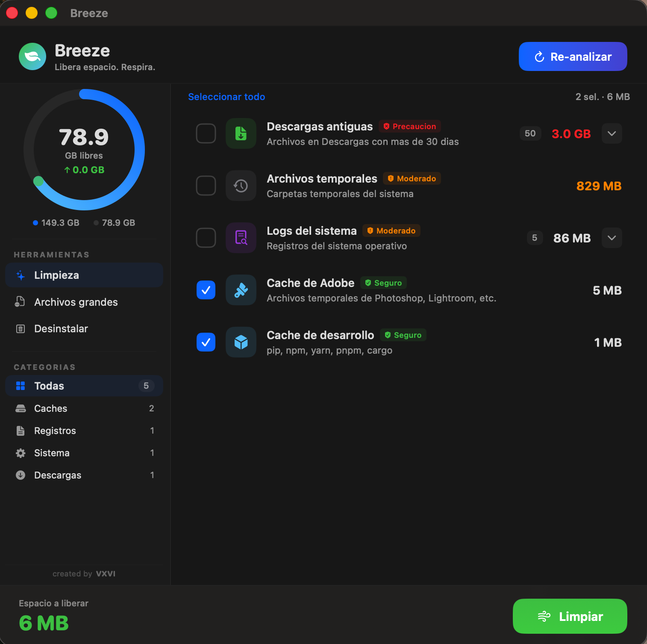Click the Precaucion warning badge
This screenshot has height=644, width=647.
pyautogui.click(x=410, y=127)
